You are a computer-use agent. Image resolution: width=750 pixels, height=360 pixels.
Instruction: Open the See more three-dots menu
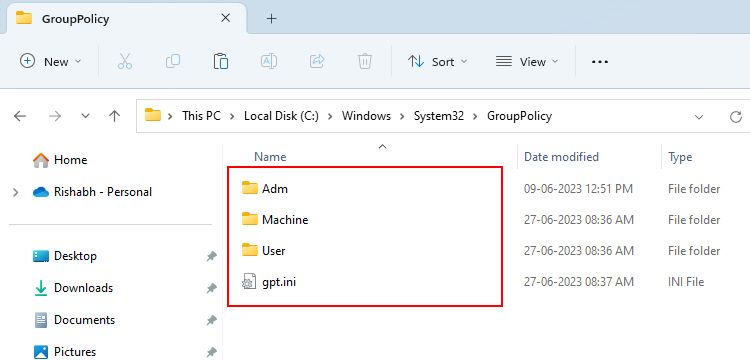click(x=600, y=62)
